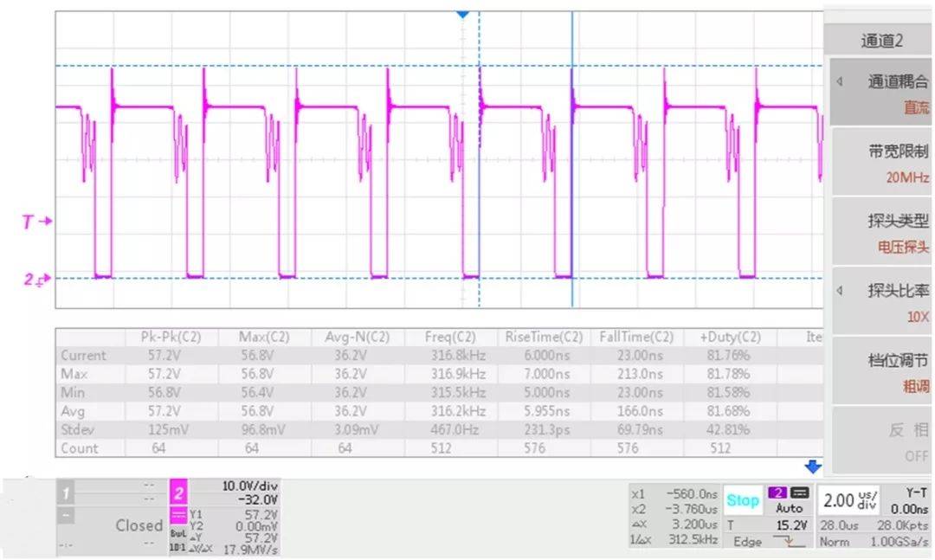The height and width of the screenshot is (560, 935).
Task: Click the channel 2 ground level marker
Action: pos(36,279)
